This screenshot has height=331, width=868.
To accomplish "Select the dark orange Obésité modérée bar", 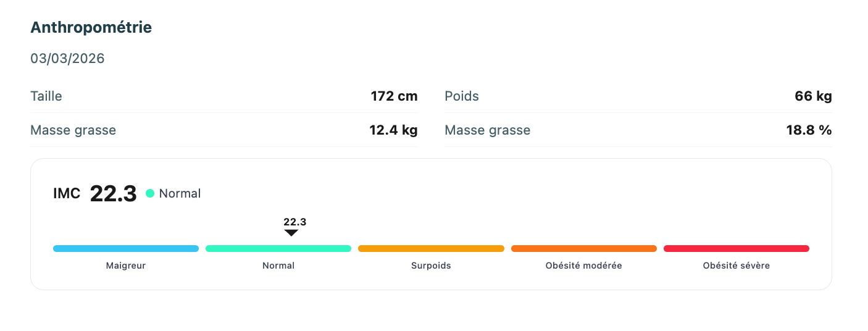I will (x=584, y=249).
